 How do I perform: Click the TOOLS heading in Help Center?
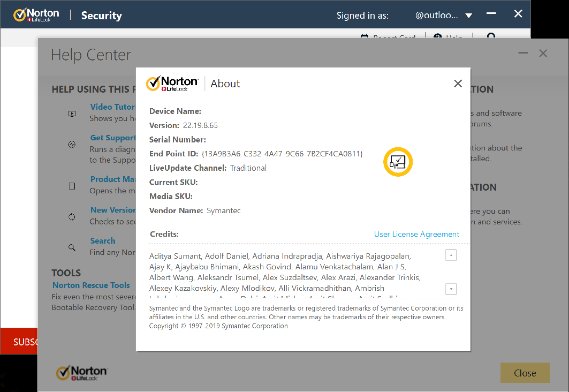[x=66, y=273]
